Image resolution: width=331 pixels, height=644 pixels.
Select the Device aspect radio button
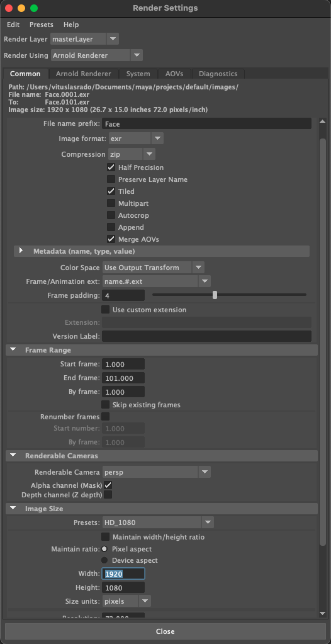[x=104, y=560]
